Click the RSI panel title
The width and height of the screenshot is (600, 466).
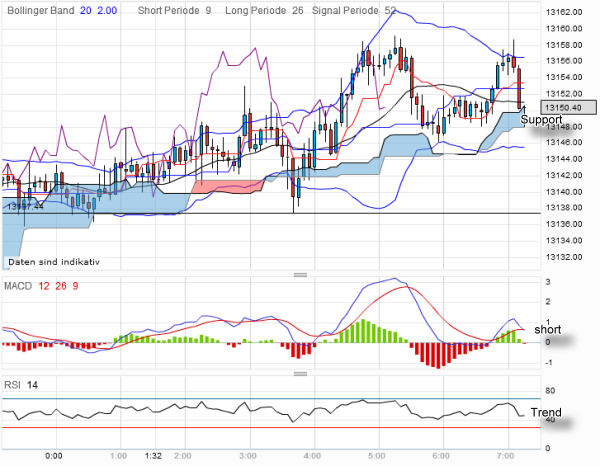(x=12, y=385)
